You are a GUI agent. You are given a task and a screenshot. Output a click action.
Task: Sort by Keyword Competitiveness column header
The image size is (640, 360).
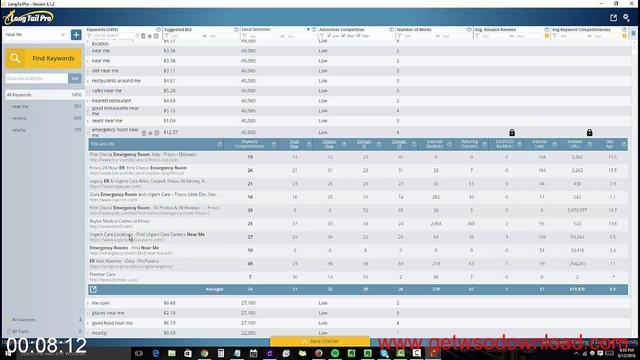pyautogui.click(x=250, y=144)
